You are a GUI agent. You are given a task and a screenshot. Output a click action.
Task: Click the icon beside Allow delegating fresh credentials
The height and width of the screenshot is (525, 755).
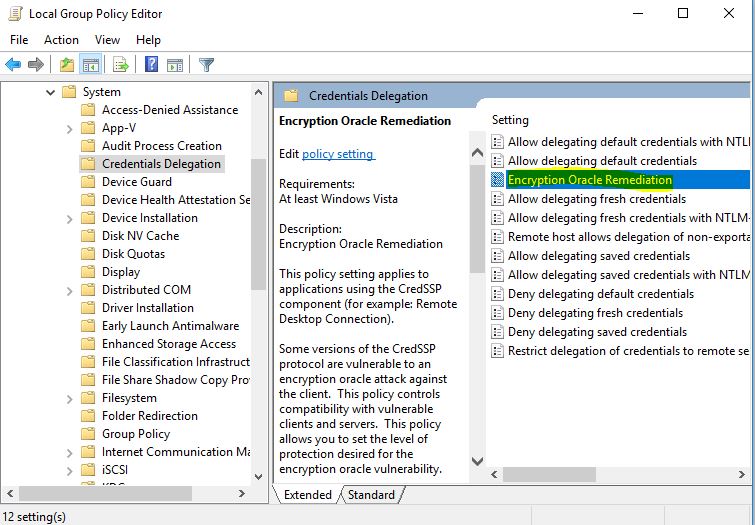pyautogui.click(x=497, y=199)
